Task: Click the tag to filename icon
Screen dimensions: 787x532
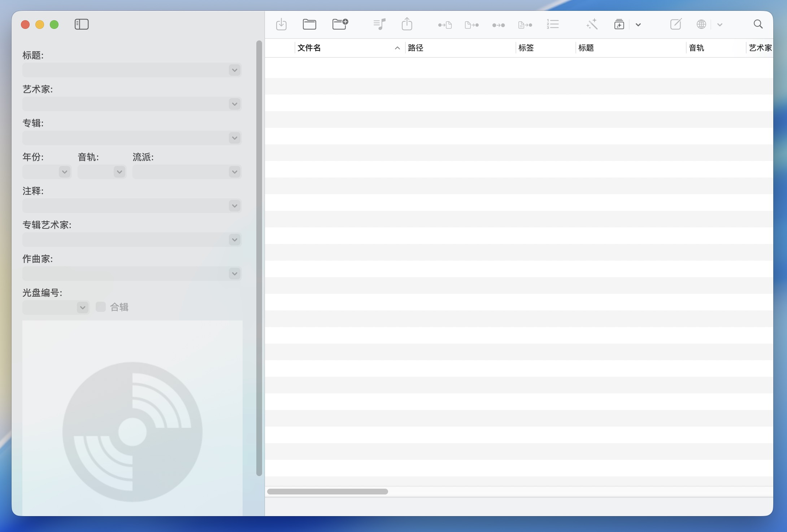Action: [445, 25]
